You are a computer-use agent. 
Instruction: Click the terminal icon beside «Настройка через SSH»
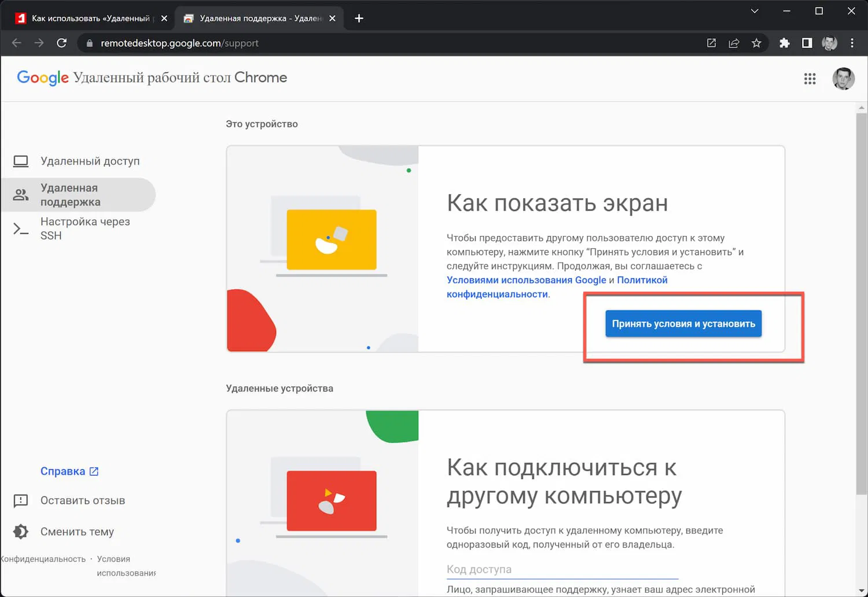click(x=21, y=229)
